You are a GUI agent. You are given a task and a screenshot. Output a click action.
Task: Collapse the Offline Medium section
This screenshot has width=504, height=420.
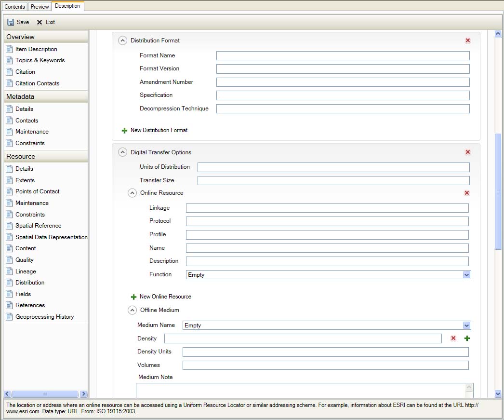click(x=132, y=311)
